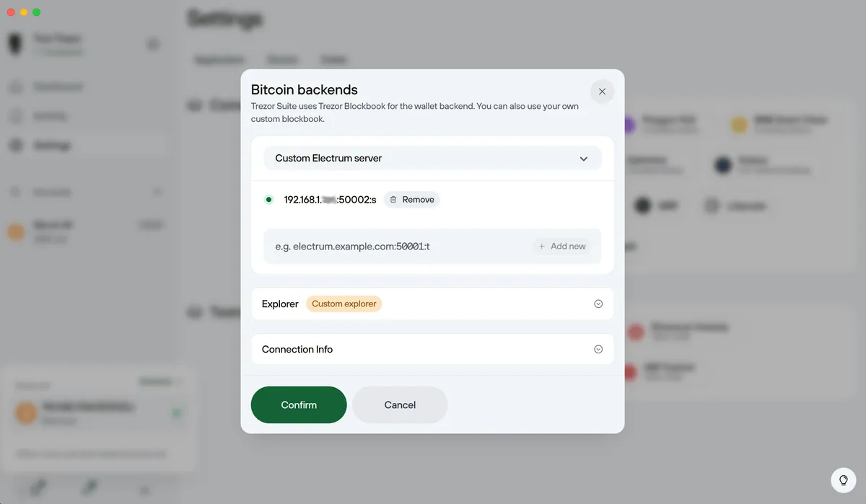The image size is (866, 504).
Task: Click the Add new plus button
Action: (562, 247)
